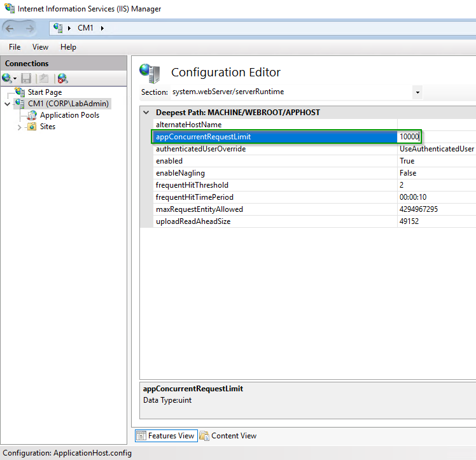Viewport: 476px width, 460px height.
Task: Click the frequentHitThreshold value 2
Action: (x=402, y=185)
